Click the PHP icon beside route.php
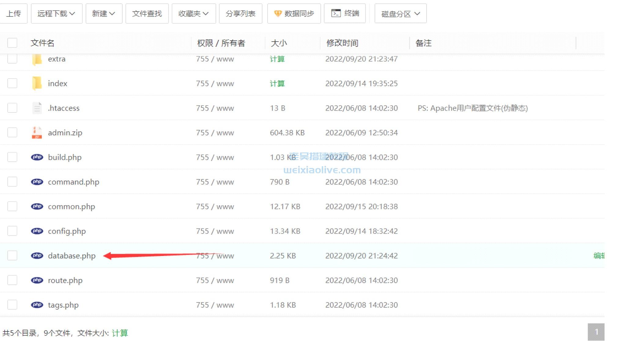This screenshot has width=644, height=341. click(37, 280)
